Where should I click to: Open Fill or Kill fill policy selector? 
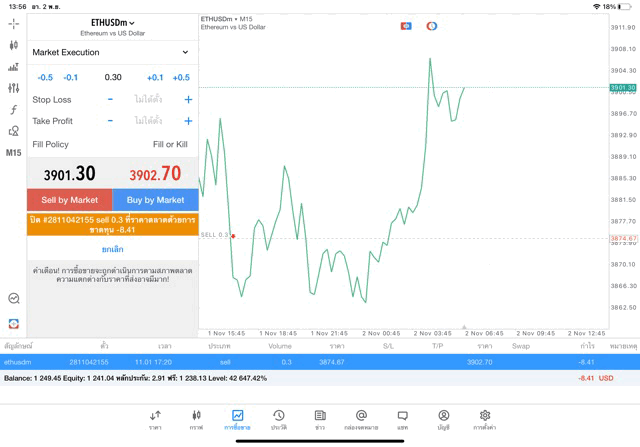pyautogui.click(x=169, y=145)
